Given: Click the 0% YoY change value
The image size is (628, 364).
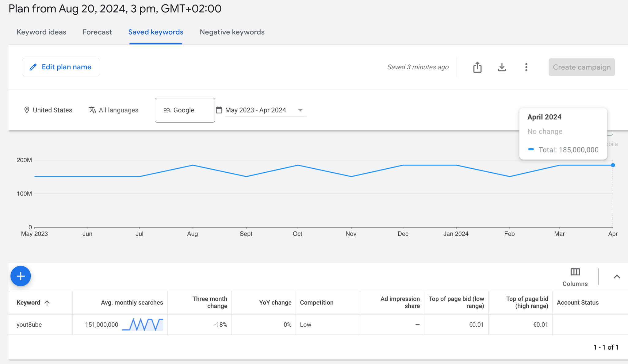Looking at the screenshot, I should pos(287,324).
